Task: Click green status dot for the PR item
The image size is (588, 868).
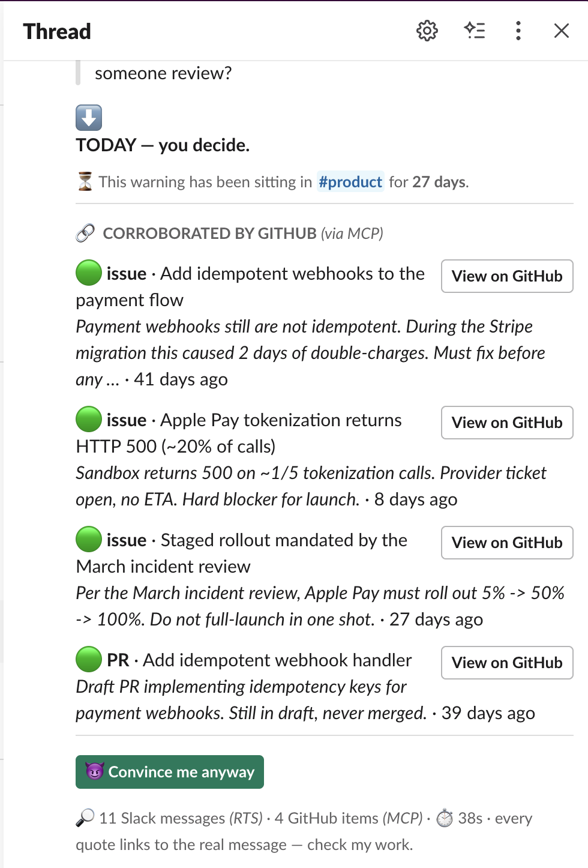Action: tap(89, 660)
